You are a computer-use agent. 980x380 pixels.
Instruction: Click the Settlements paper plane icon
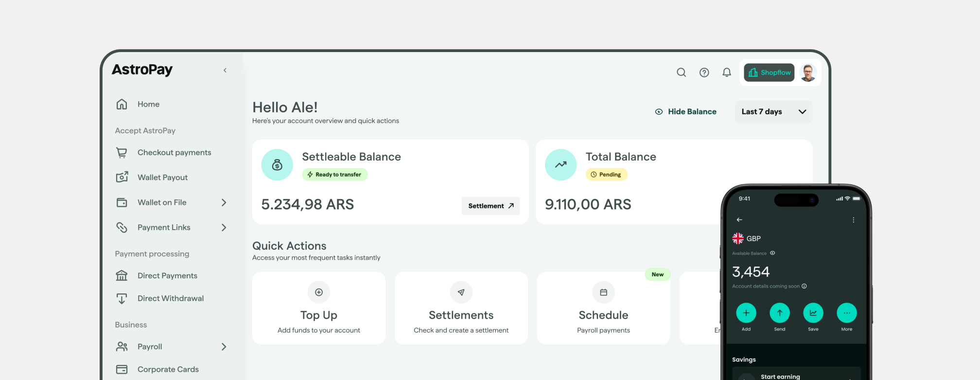coord(461,292)
